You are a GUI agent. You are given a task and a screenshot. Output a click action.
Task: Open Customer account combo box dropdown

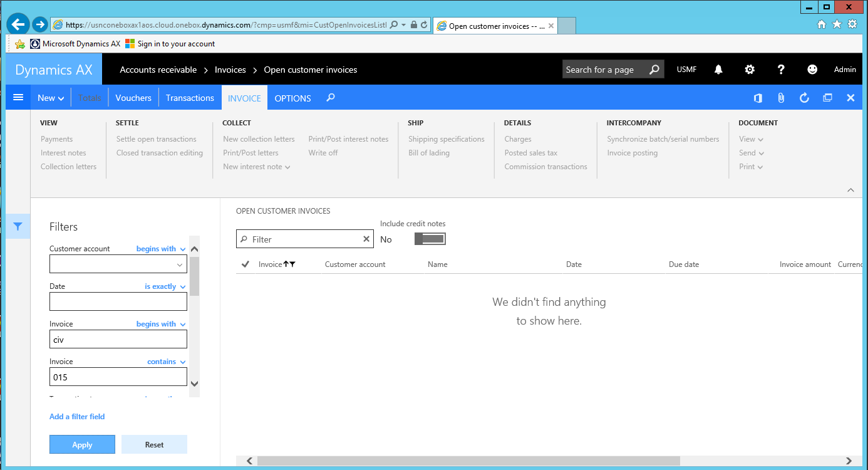(180, 265)
